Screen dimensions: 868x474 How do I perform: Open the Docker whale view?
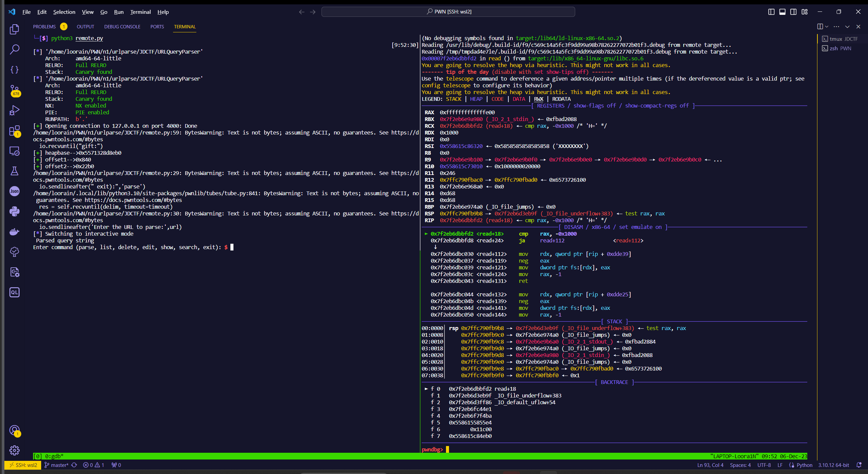15,232
